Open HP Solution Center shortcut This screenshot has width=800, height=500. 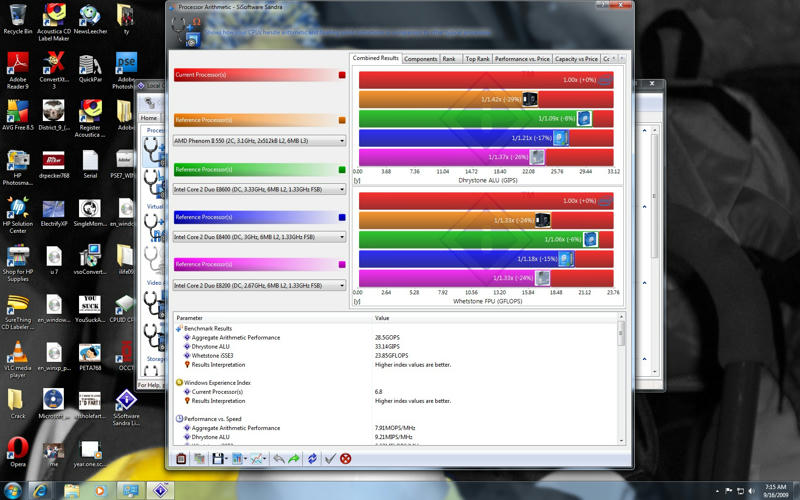click(x=18, y=215)
